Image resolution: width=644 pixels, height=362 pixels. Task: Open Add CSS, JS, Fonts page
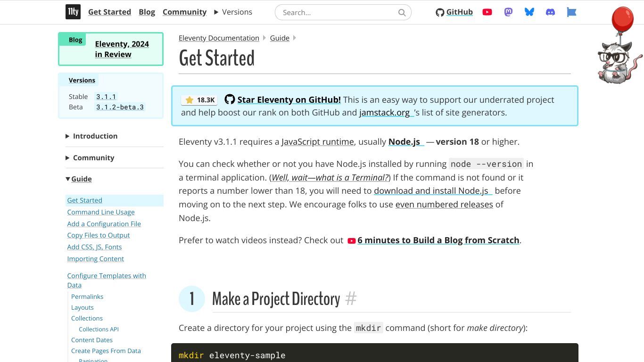click(x=94, y=247)
